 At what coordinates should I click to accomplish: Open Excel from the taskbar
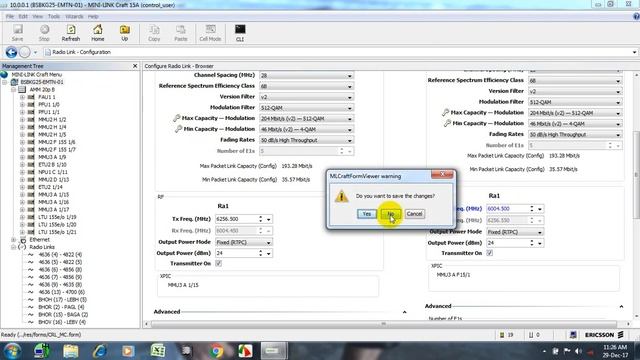pyautogui.click(x=158, y=351)
